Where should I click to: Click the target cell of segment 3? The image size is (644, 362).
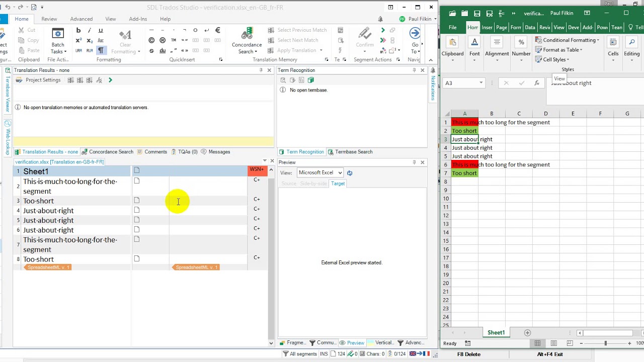[208, 201]
